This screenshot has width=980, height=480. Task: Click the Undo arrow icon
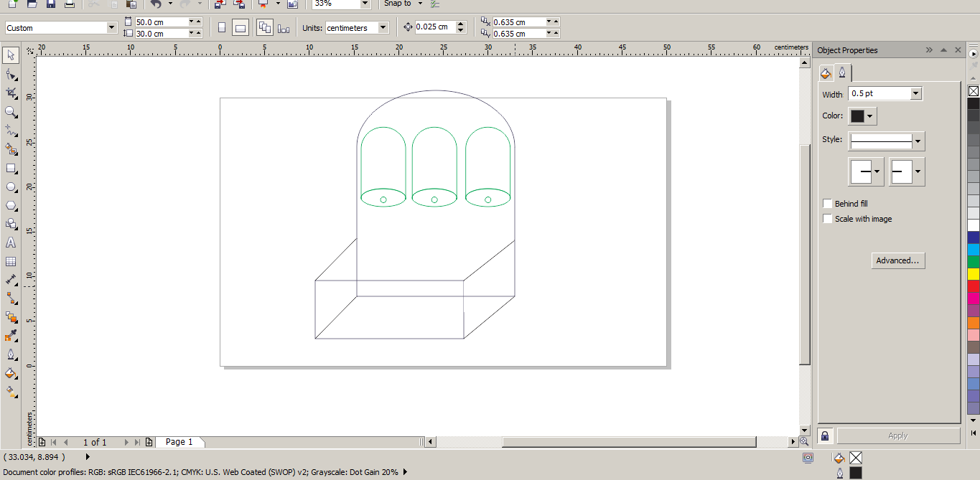click(155, 4)
